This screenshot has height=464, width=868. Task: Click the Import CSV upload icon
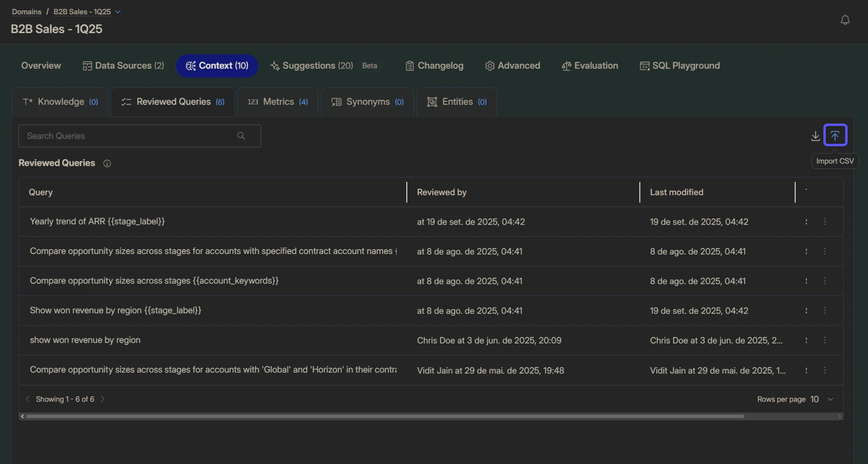[x=835, y=135]
